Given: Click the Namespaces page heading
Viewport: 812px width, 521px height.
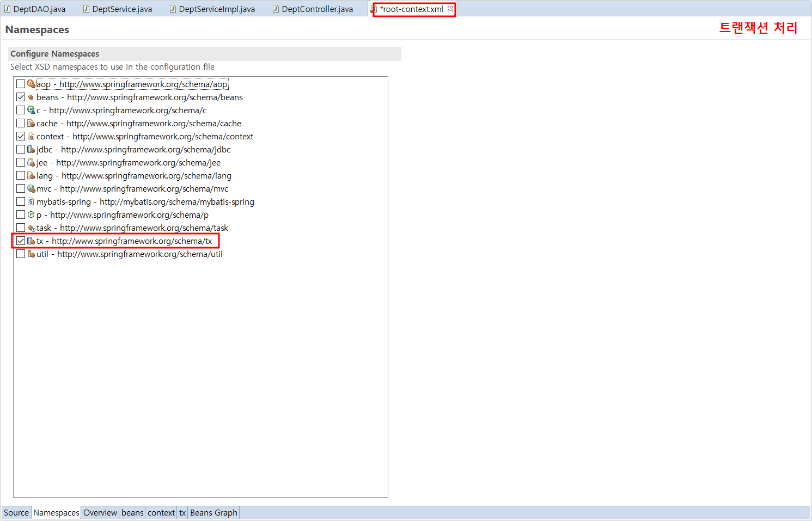Looking at the screenshot, I should click(x=37, y=29).
